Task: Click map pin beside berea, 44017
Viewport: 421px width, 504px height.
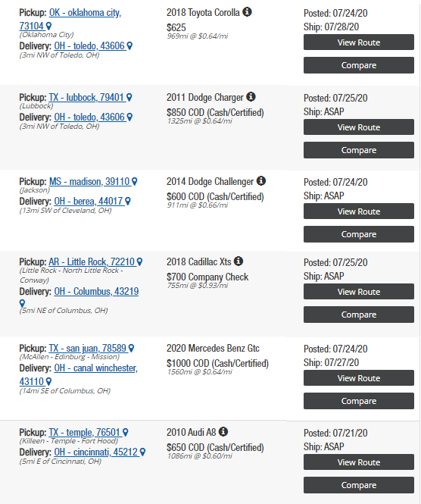Action: click(x=128, y=201)
